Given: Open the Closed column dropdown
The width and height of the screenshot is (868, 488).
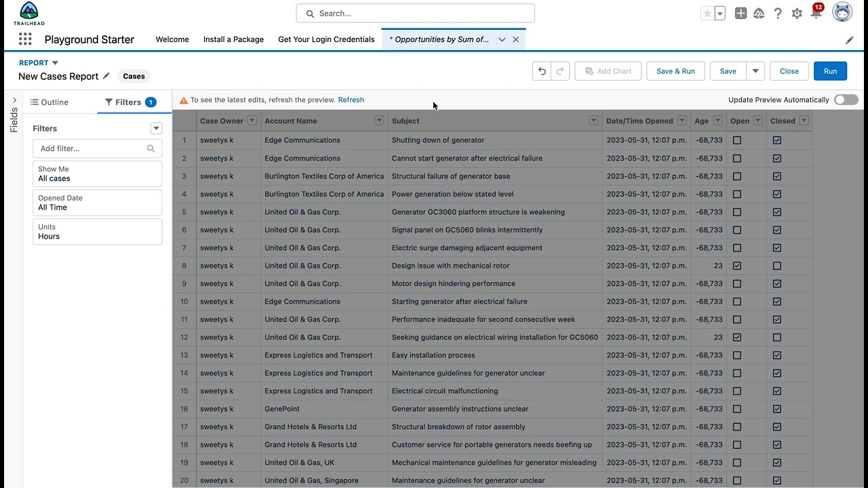Looking at the screenshot, I should click(804, 121).
